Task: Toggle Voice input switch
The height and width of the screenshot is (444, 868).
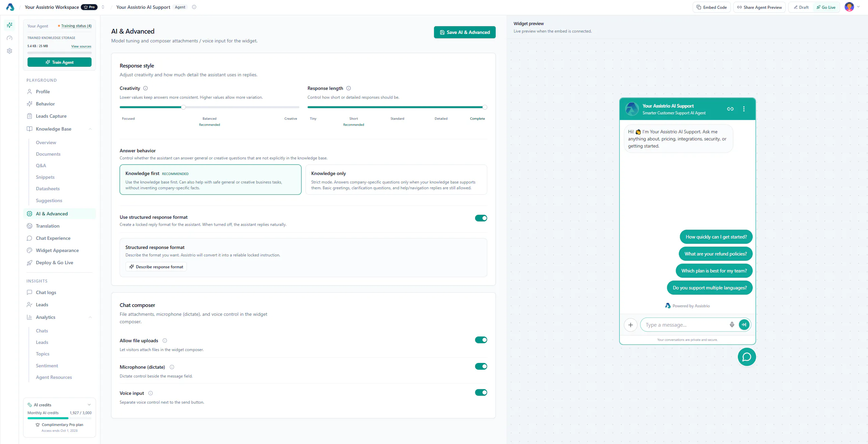Action: (481, 392)
